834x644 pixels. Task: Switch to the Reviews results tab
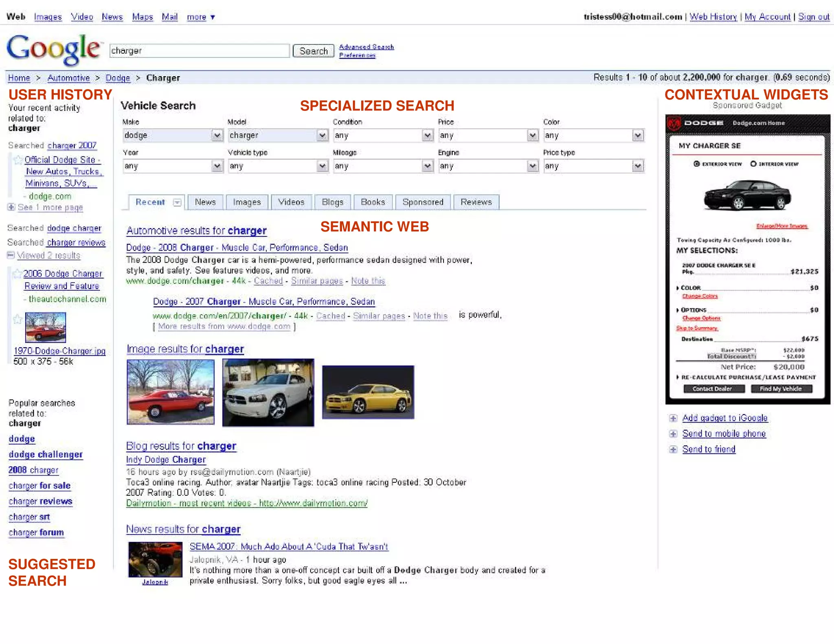pos(476,202)
